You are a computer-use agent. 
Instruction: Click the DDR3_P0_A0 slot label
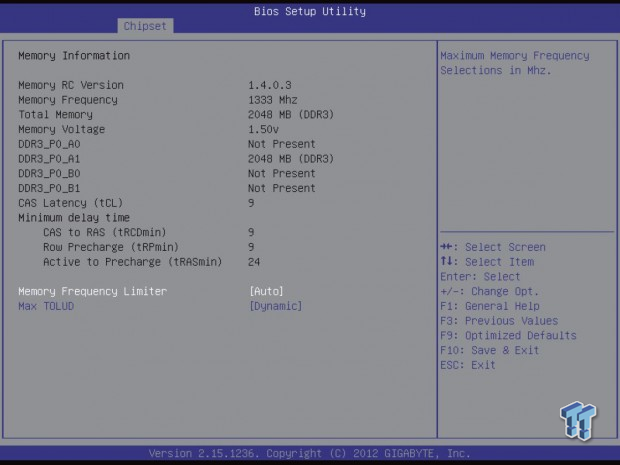tap(49, 144)
